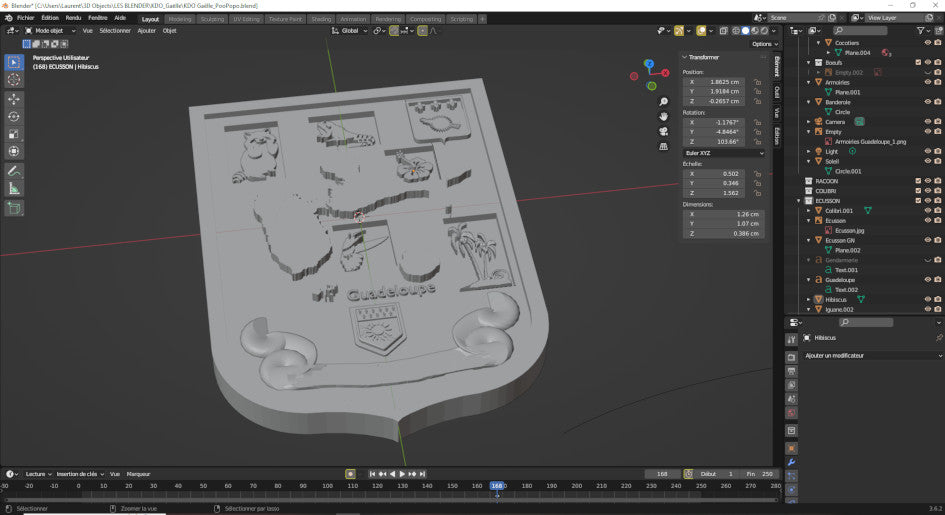Expand the Hibiscus object in outliner

809,299
